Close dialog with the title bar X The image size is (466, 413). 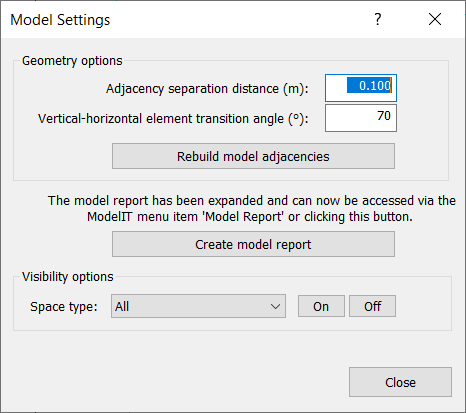(435, 19)
